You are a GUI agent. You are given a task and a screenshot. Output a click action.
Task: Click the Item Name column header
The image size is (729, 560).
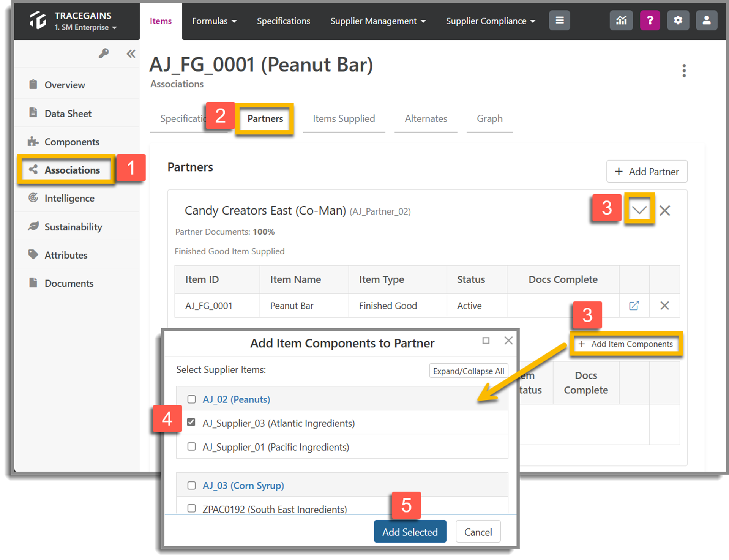tap(304, 279)
